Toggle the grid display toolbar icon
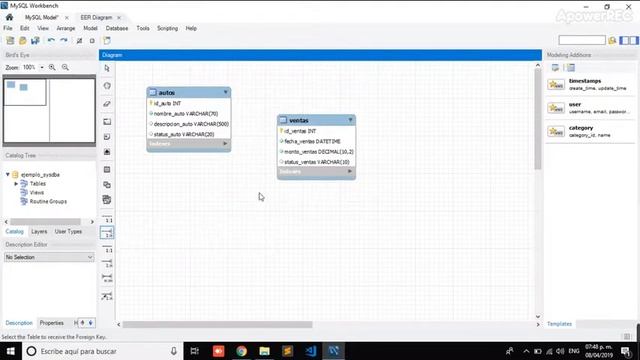 (x=79, y=41)
